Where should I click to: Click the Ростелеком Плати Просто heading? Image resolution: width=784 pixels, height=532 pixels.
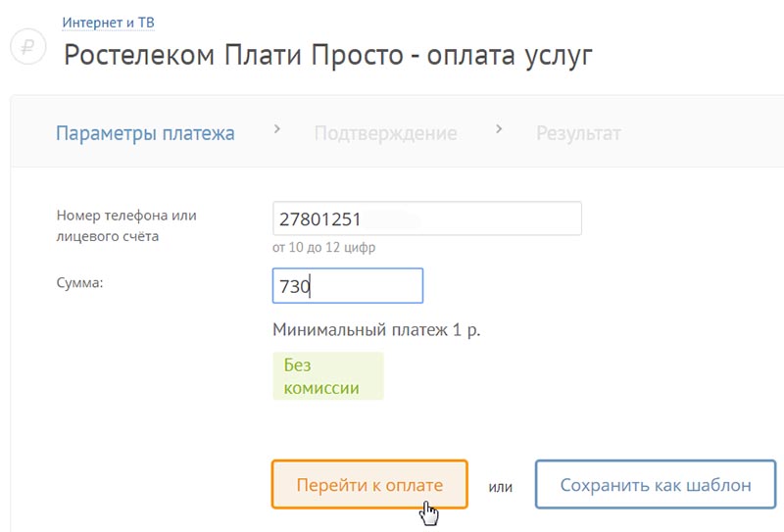click(x=328, y=55)
